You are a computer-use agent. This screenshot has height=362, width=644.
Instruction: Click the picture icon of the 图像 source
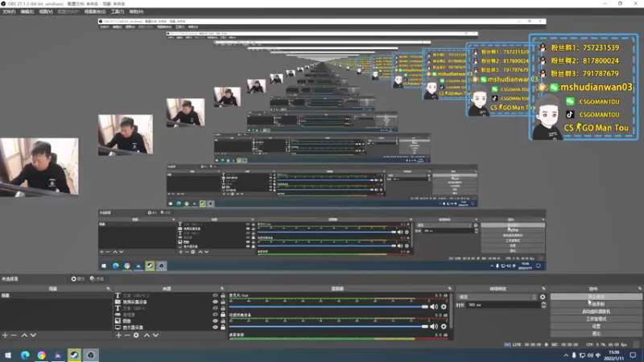118,321
